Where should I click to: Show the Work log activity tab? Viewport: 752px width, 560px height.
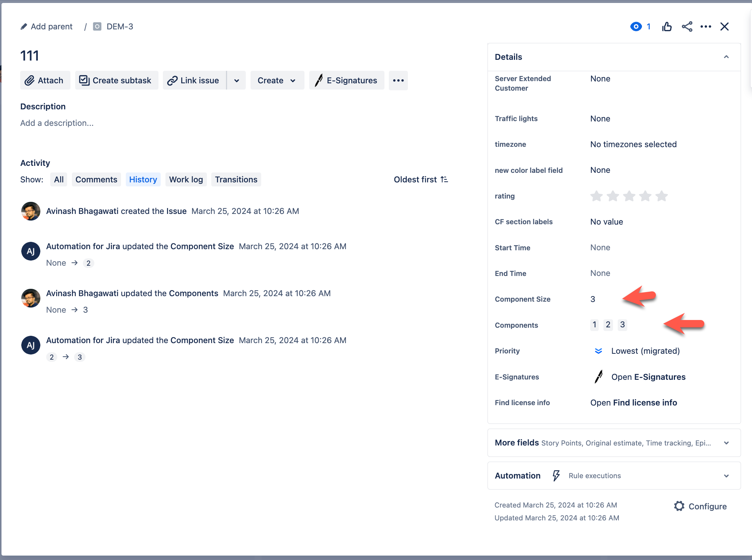(186, 179)
